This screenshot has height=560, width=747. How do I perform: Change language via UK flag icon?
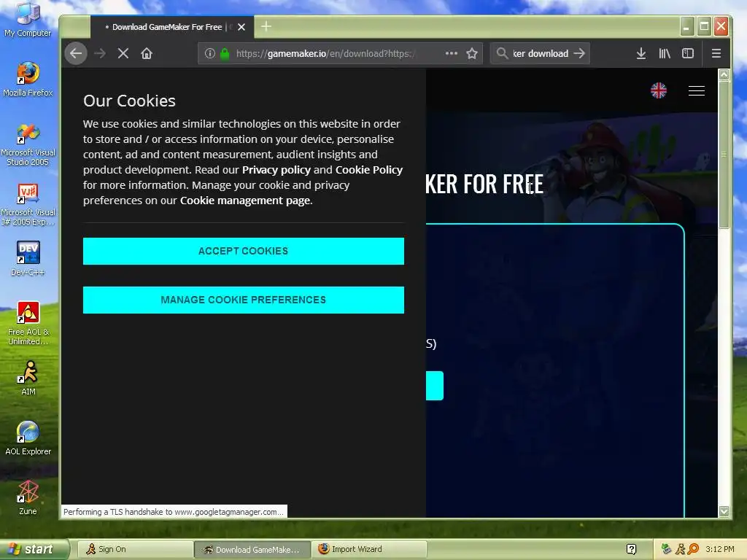point(659,90)
